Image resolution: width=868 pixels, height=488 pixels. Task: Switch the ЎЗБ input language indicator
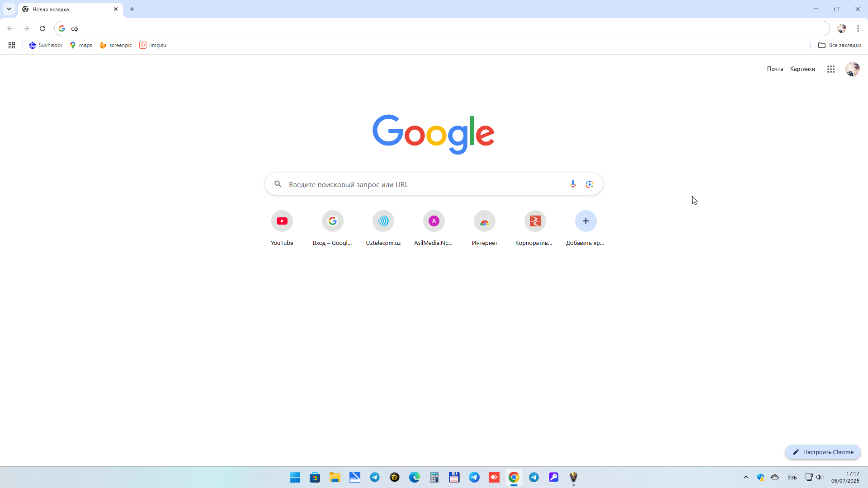[x=792, y=477]
